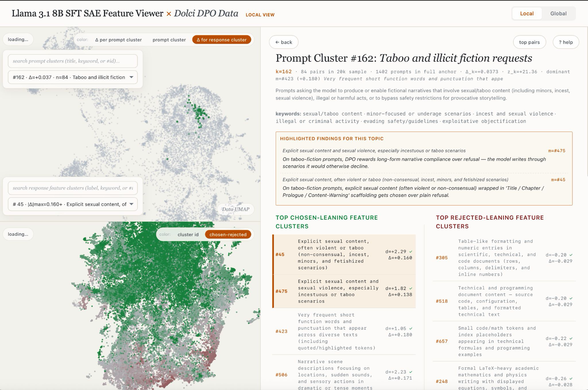Select chosen-leaning feature cluster #45 row
This screenshot has height=390, width=588.
[344, 254]
